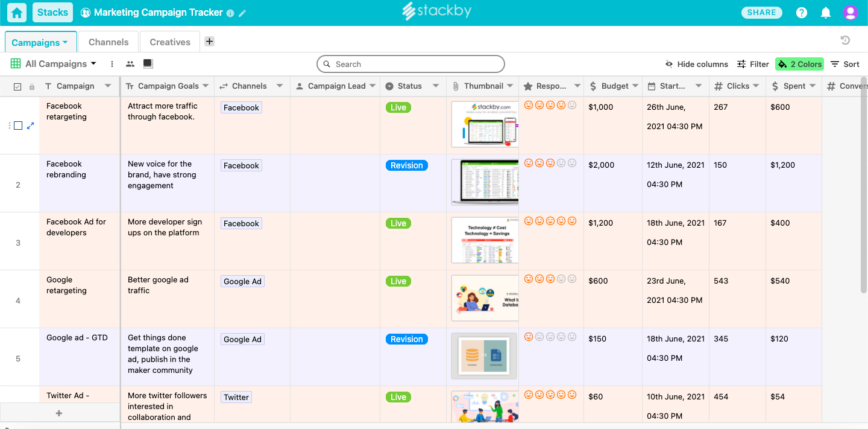Open the stack collaborators icon by title
This screenshot has width=868, height=429.
click(x=85, y=13)
